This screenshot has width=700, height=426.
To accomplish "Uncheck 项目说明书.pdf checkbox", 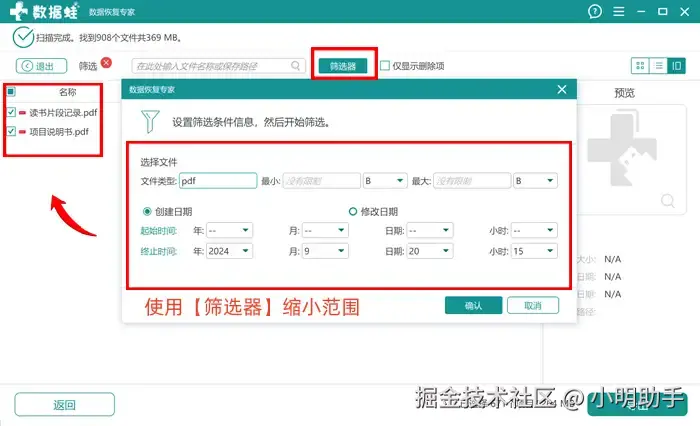I will [x=11, y=131].
